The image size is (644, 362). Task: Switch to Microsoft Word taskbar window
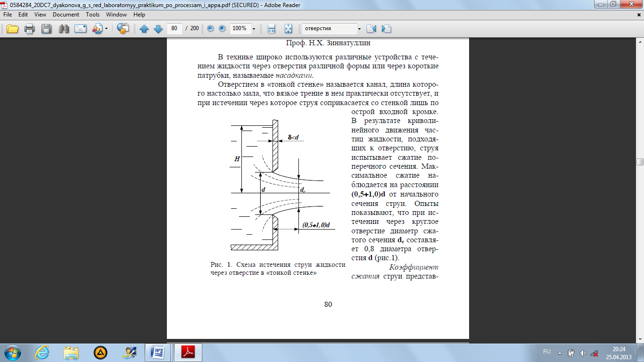tap(157, 352)
